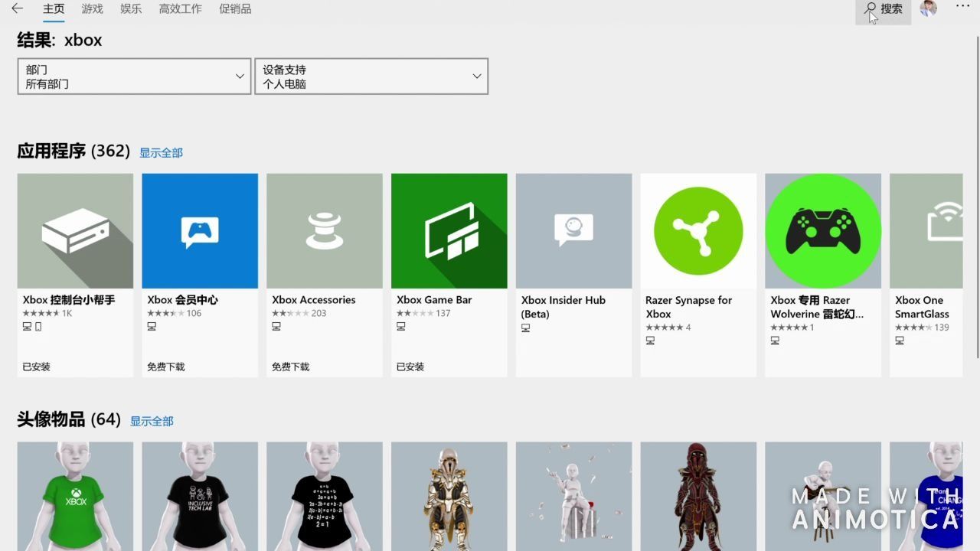The width and height of the screenshot is (980, 551).
Task: Click the Xbox 控制台小帮手 title text
Action: coord(69,300)
